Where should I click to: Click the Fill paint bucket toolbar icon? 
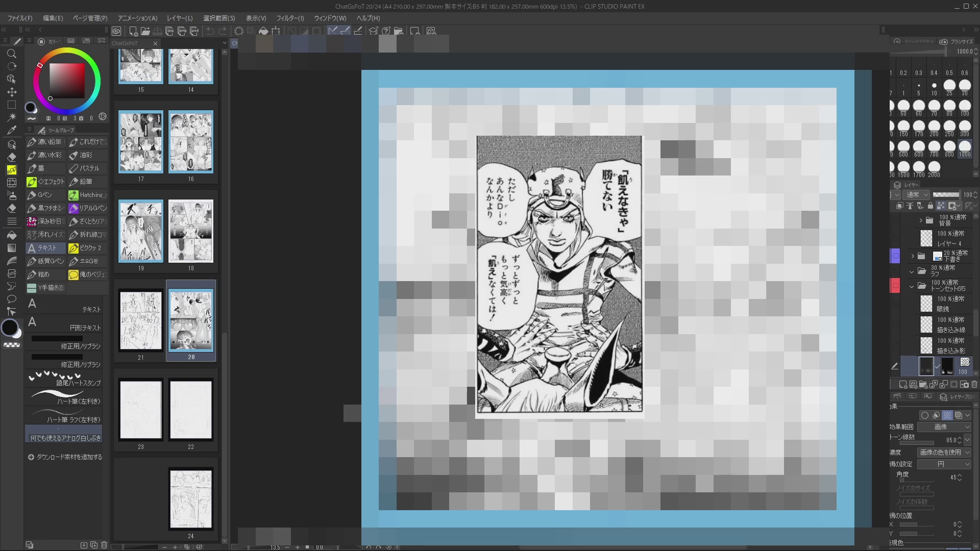click(x=263, y=31)
